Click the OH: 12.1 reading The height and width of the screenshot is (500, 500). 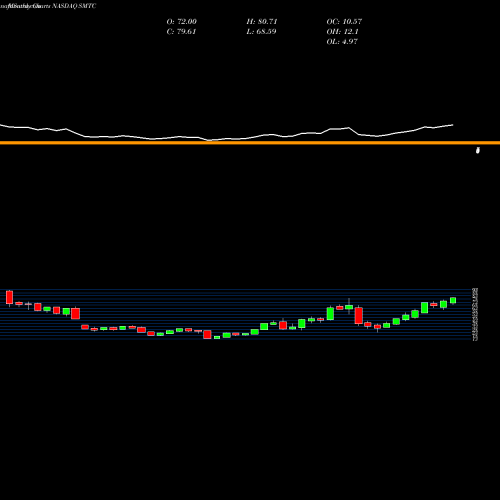coord(342,32)
